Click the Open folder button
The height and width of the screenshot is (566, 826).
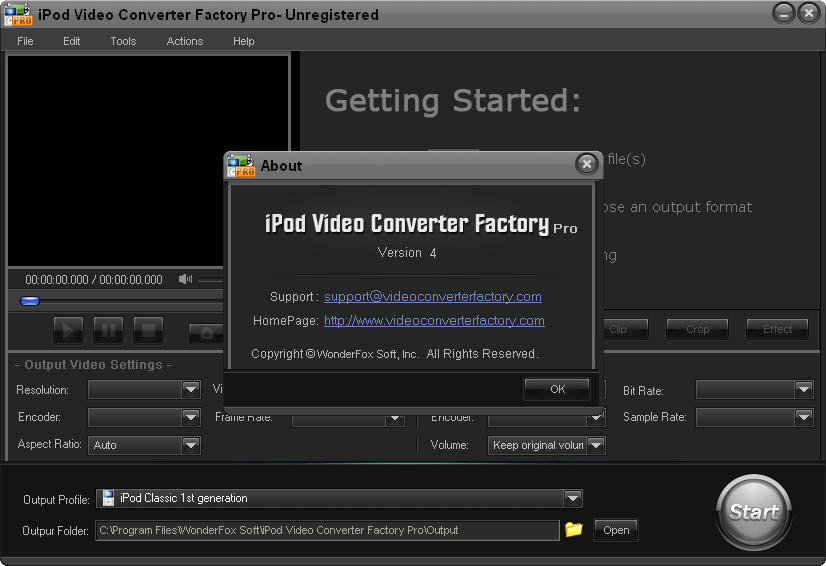click(616, 530)
